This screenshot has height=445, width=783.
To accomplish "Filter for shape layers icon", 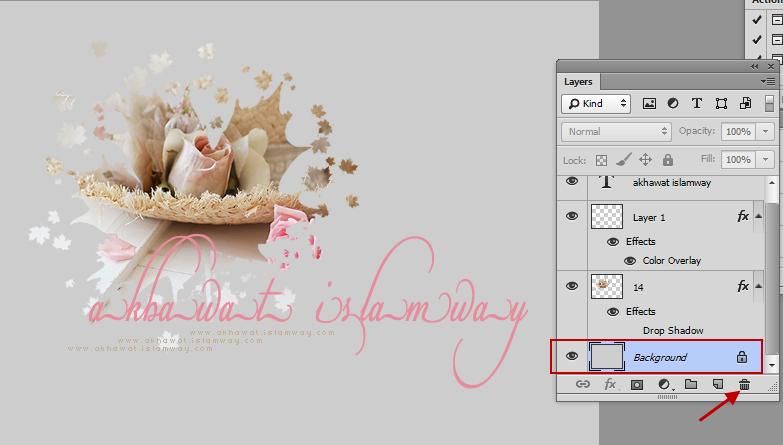I will point(721,103).
